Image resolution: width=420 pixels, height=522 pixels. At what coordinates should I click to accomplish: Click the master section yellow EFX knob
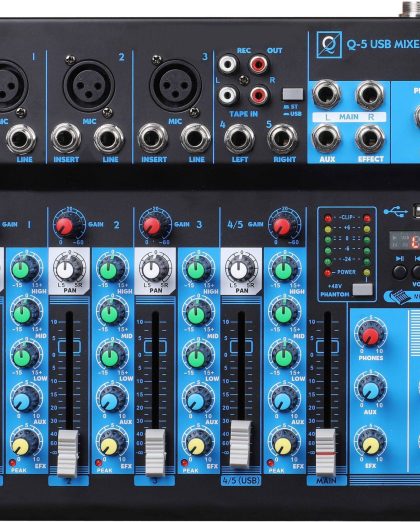[x=370, y=444]
